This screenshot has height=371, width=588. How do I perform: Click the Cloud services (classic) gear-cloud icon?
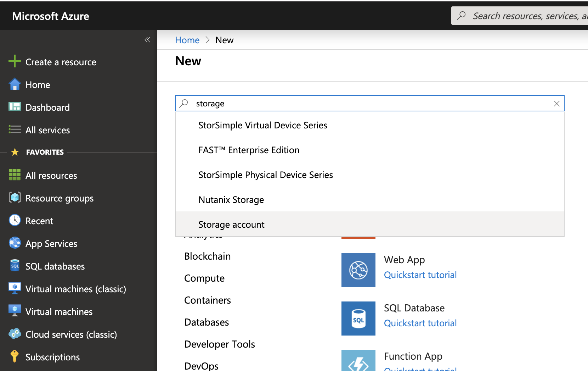click(x=15, y=334)
